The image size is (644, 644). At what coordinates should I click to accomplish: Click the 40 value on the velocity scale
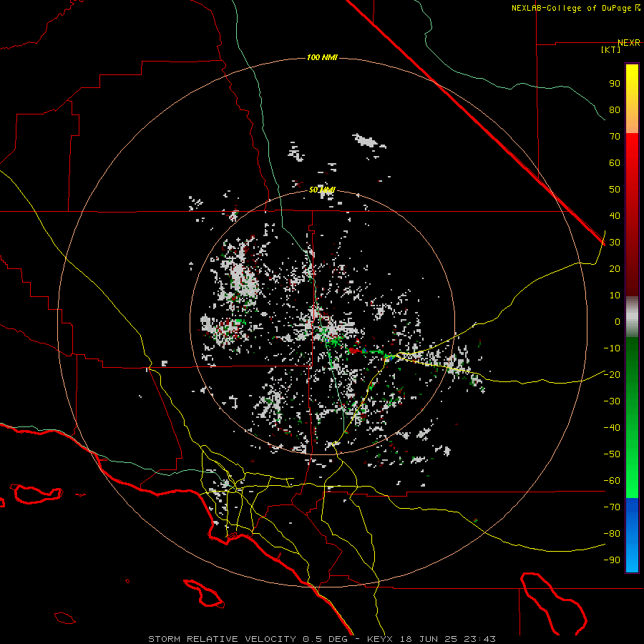click(615, 215)
